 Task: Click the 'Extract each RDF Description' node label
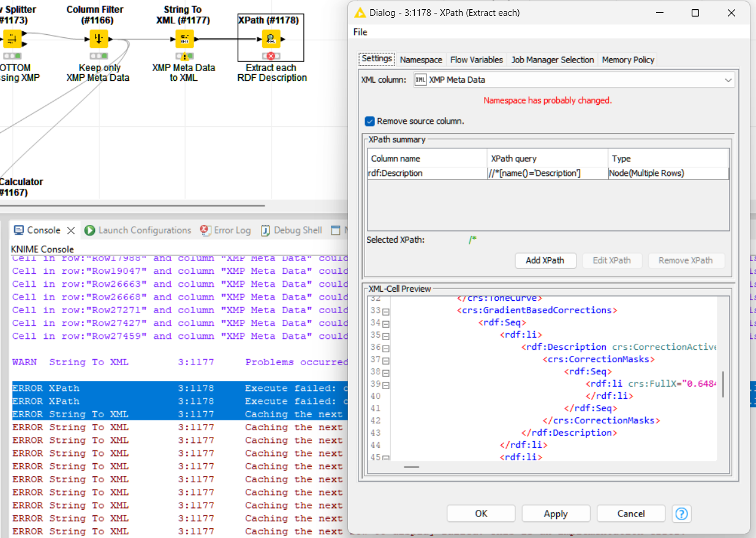click(272, 73)
